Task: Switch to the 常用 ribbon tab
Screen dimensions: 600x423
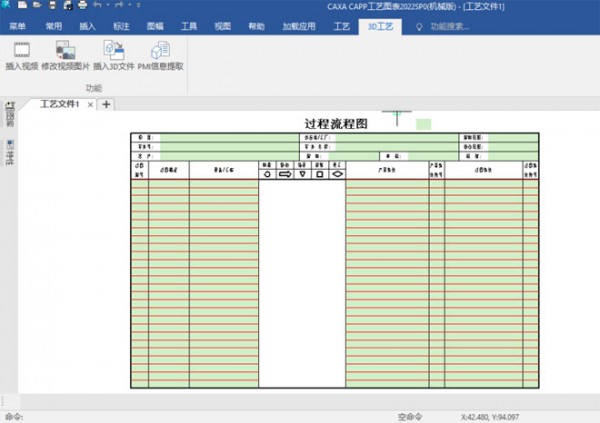Action: click(54, 26)
